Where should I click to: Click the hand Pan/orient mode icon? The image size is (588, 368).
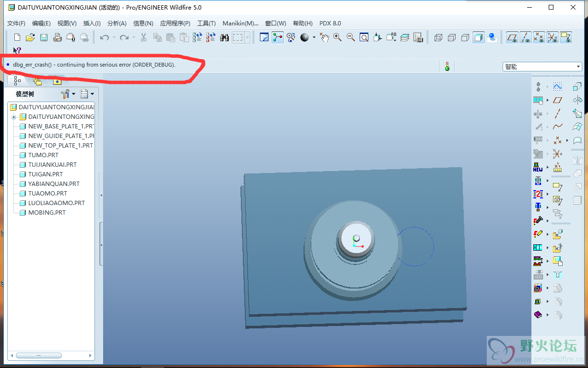click(x=325, y=37)
